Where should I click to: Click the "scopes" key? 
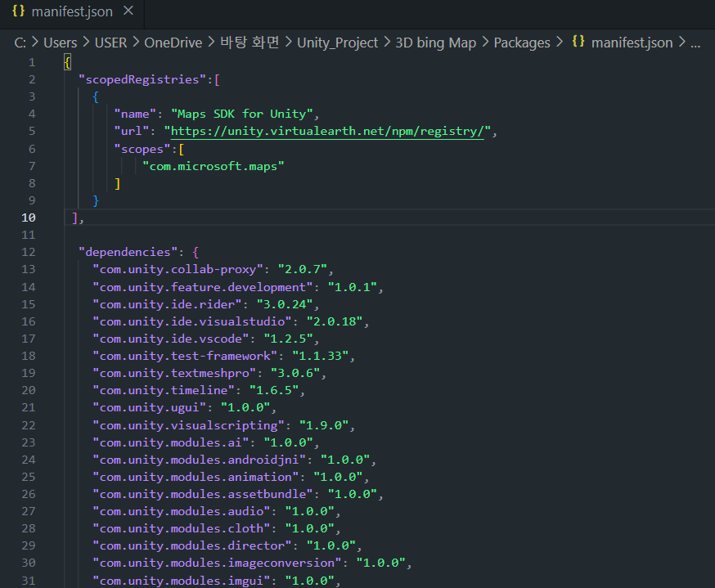coord(142,149)
